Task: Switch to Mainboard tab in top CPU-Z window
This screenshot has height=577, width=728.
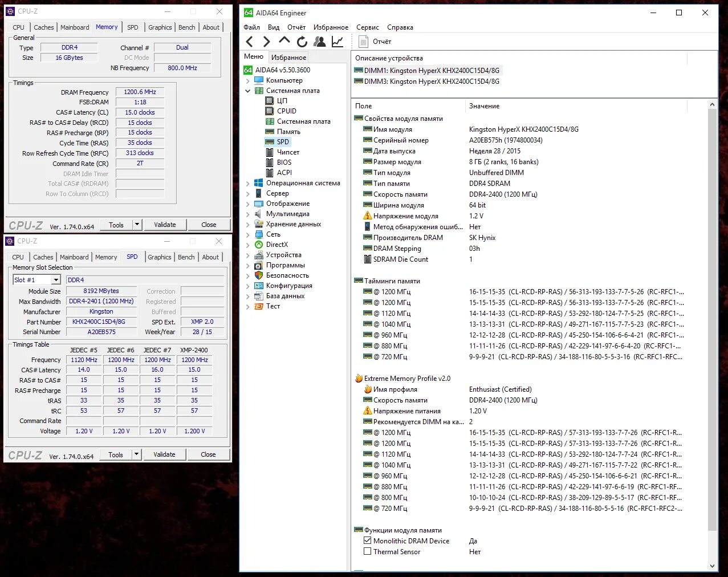Action: coord(75,27)
